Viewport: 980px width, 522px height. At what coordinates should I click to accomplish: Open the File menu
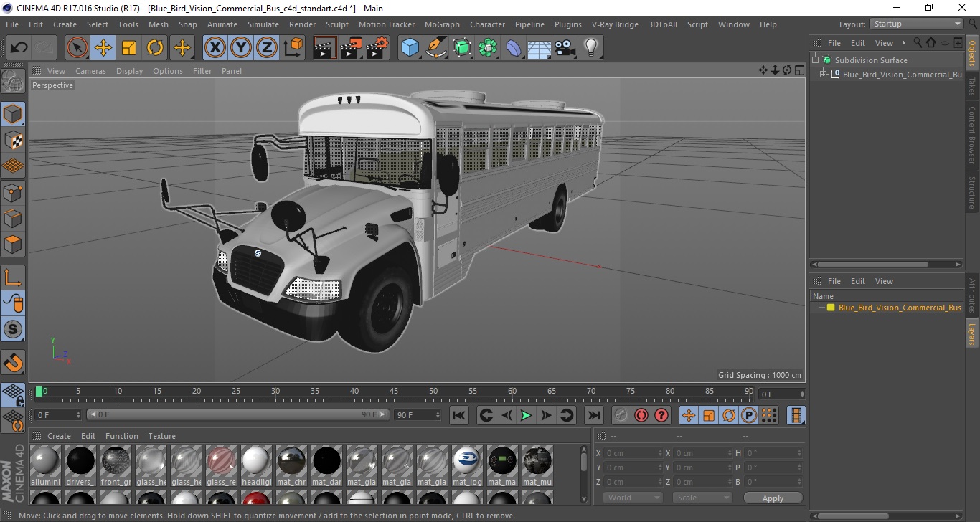[12, 24]
